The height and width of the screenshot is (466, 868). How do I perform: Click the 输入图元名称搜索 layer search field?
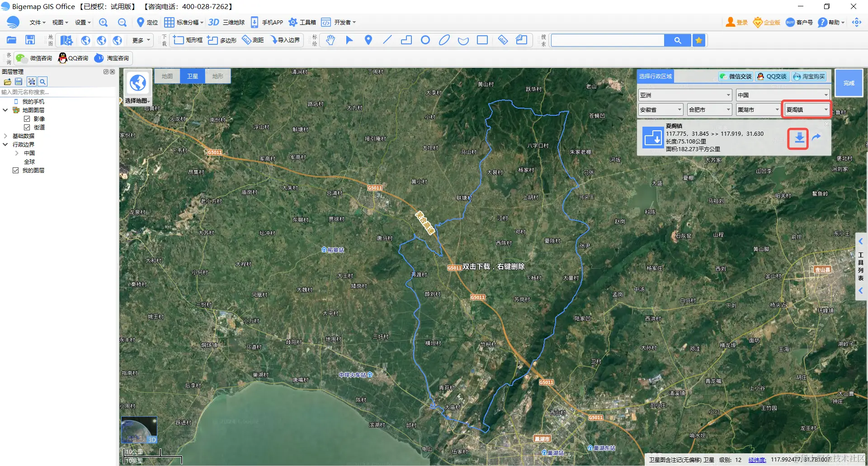click(x=58, y=92)
